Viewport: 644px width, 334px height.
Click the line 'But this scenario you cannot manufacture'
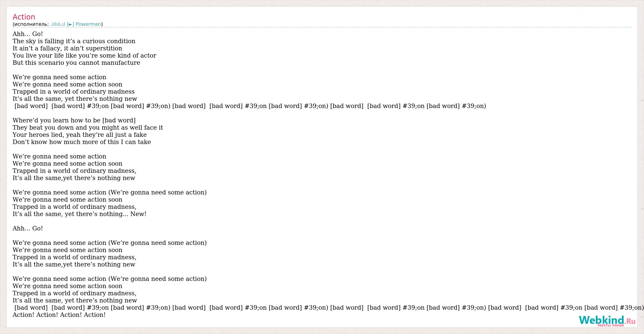pos(76,63)
